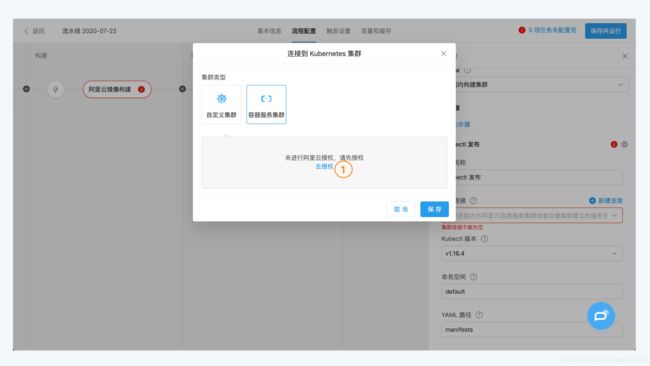Click the YAML path field manifests
650x366 pixels.
532,330
